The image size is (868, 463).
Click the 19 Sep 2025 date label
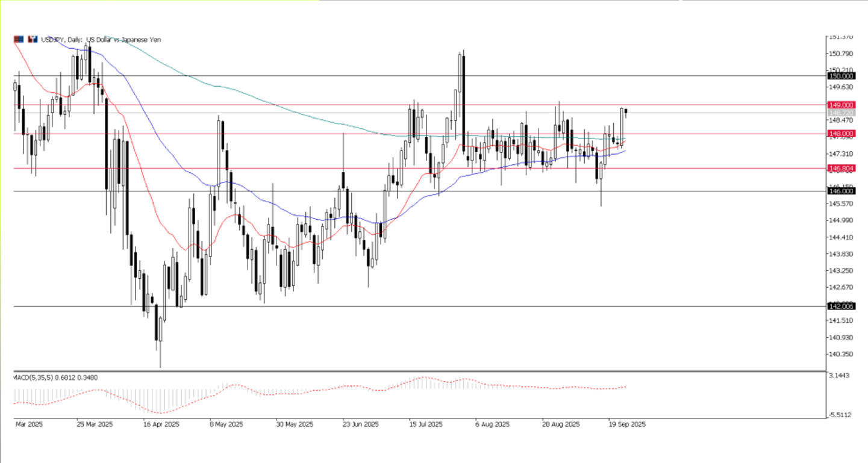tap(625, 424)
